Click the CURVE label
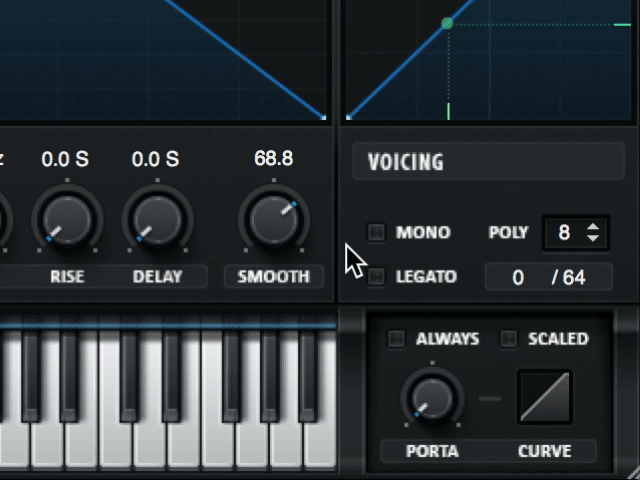The image size is (640, 480). pyautogui.click(x=544, y=451)
